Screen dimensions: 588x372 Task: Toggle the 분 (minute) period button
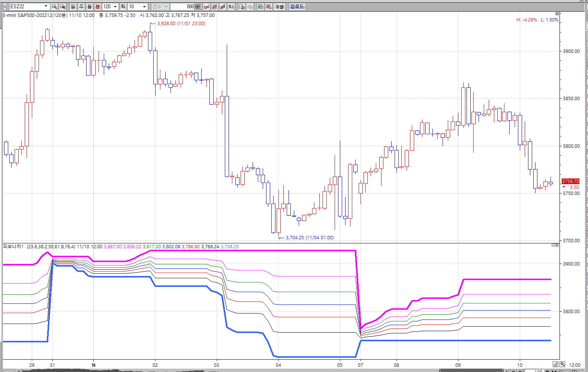98,7
